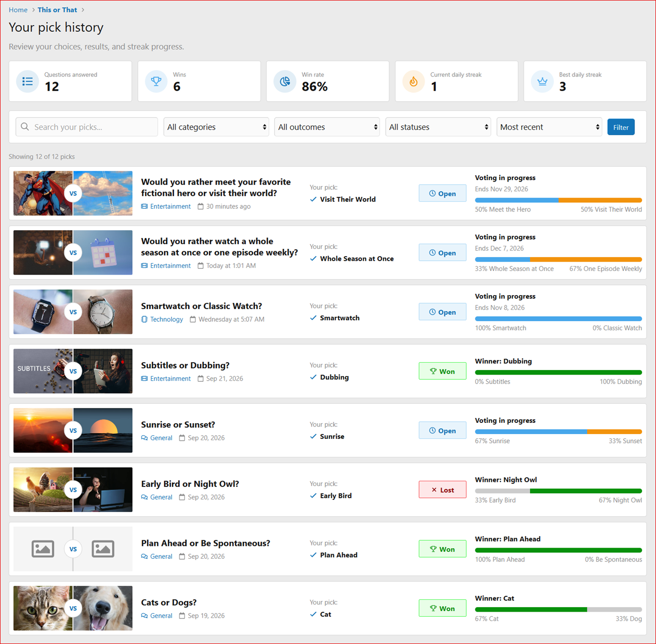Open the whole season question title
This screenshot has height=644, width=656.
[220, 247]
